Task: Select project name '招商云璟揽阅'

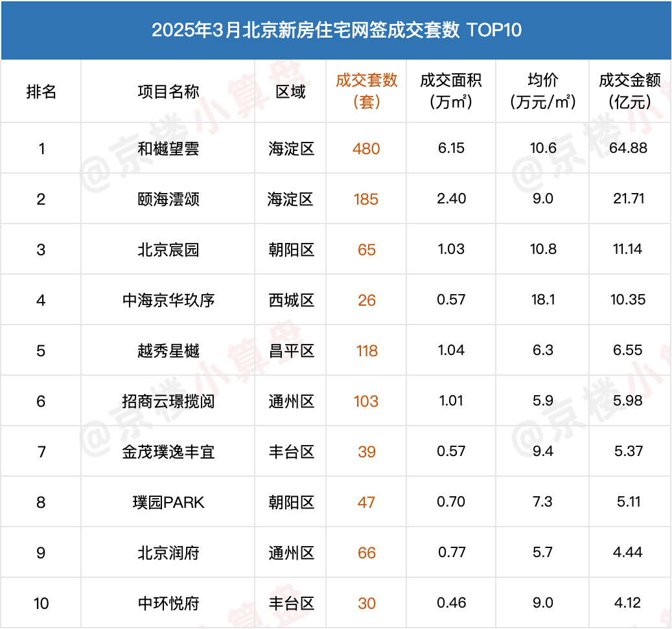Action: click(x=168, y=402)
